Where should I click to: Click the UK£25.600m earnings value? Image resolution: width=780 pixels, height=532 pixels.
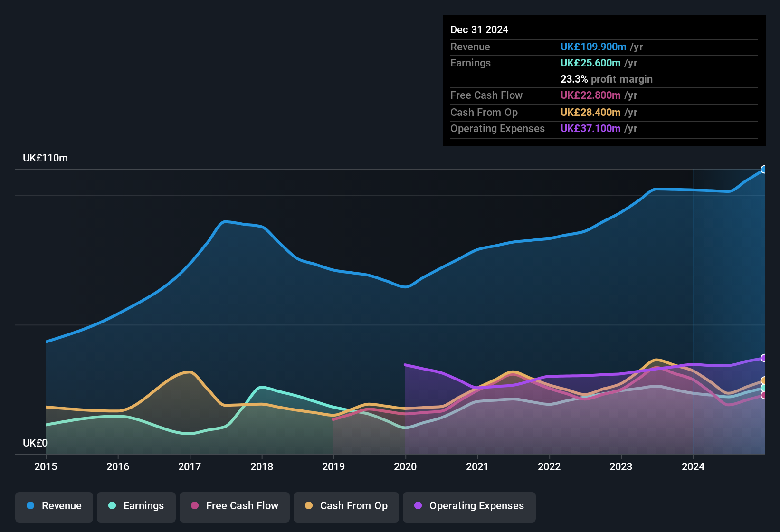(590, 63)
